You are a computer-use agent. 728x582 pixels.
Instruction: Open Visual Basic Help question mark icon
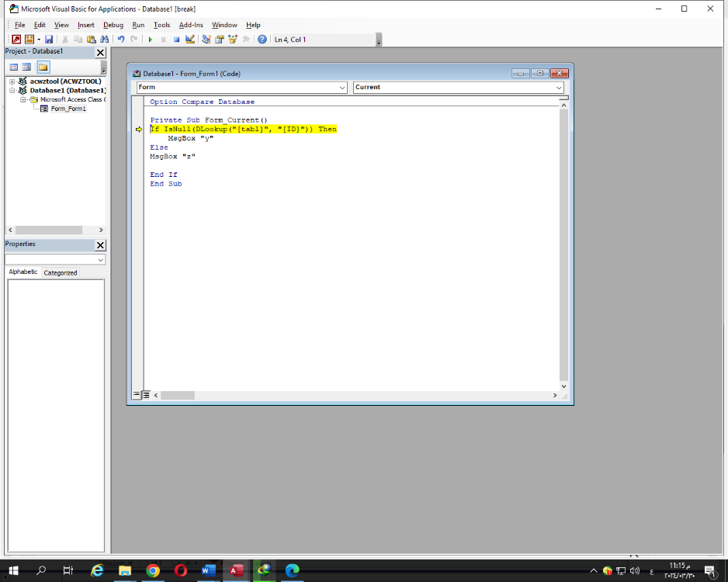pyautogui.click(x=262, y=40)
